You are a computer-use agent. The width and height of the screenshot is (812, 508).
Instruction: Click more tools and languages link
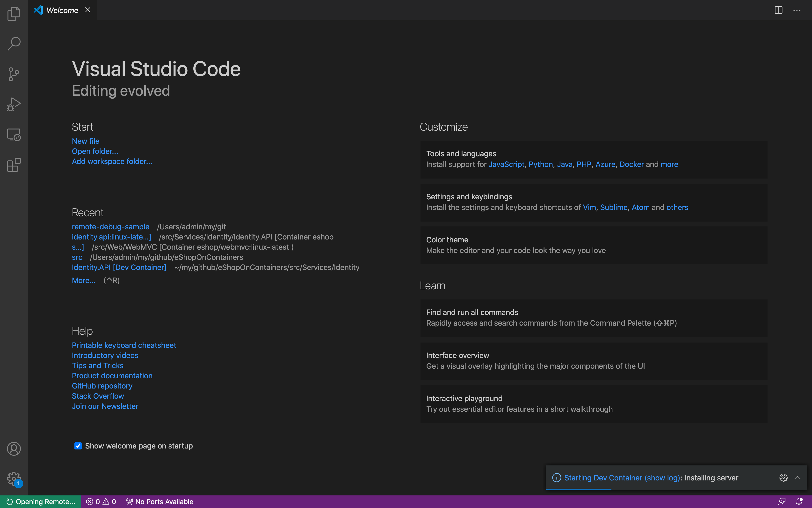(x=669, y=164)
